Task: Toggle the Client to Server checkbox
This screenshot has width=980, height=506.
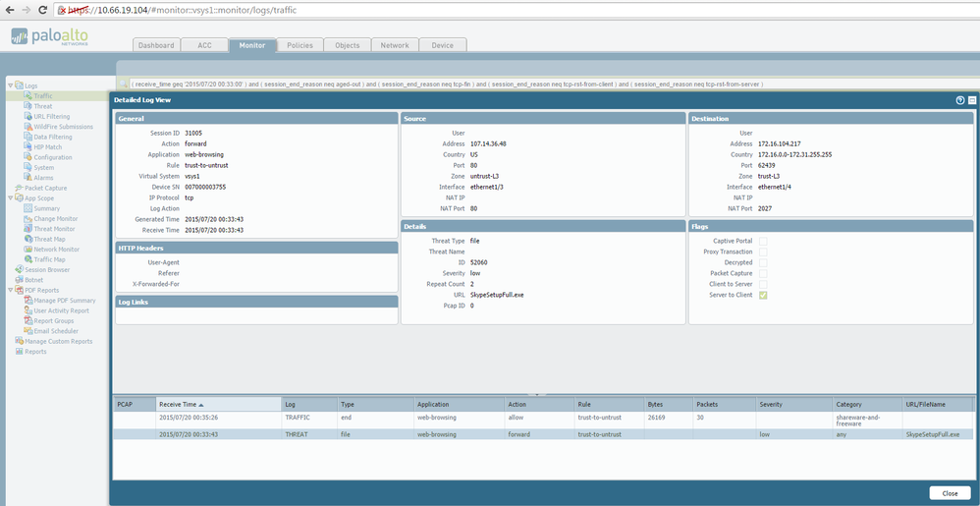Action: [763, 284]
